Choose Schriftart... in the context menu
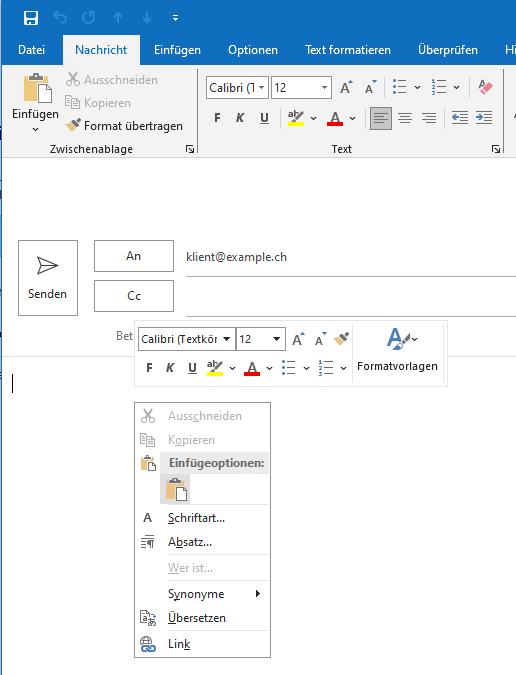This screenshot has width=516, height=675. [x=202, y=518]
